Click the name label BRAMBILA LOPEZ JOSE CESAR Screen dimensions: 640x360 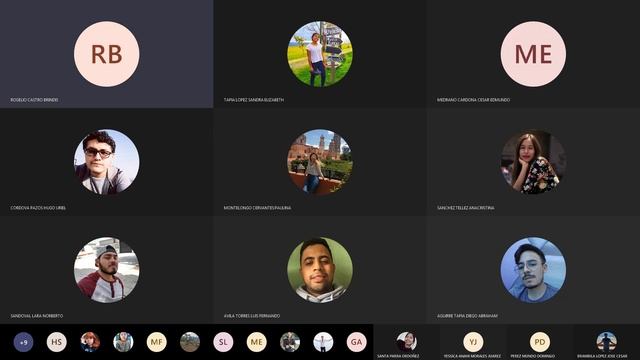tap(602, 356)
